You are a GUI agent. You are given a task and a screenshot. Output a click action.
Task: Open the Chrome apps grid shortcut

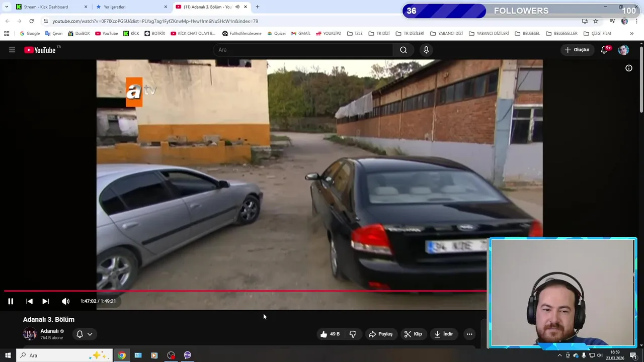tap(7, 34)
